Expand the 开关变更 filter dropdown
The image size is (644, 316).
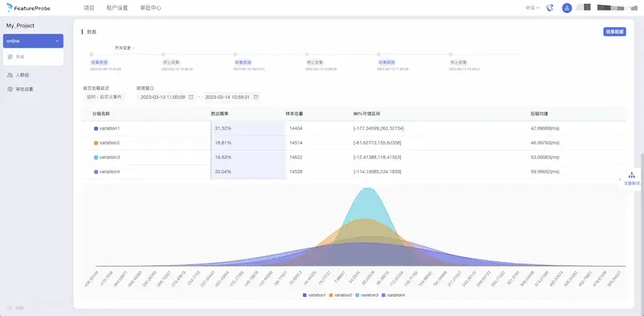point(125,48)
